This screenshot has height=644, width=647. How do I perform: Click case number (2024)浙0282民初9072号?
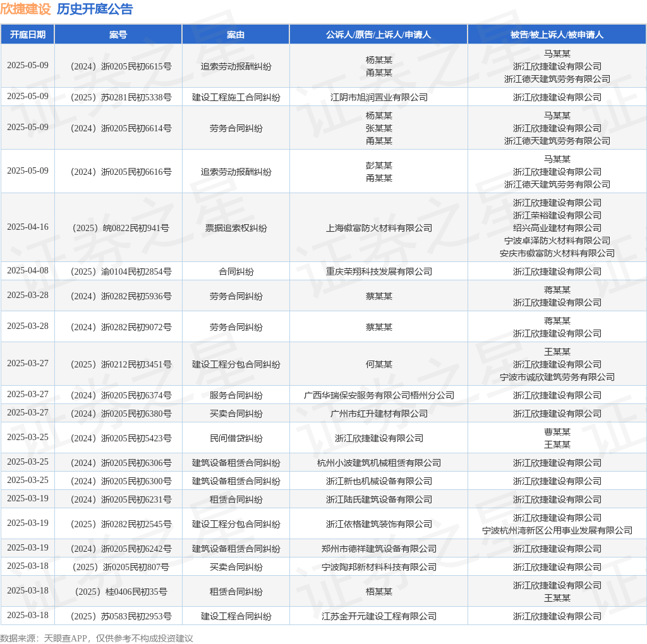coord(121,327)
